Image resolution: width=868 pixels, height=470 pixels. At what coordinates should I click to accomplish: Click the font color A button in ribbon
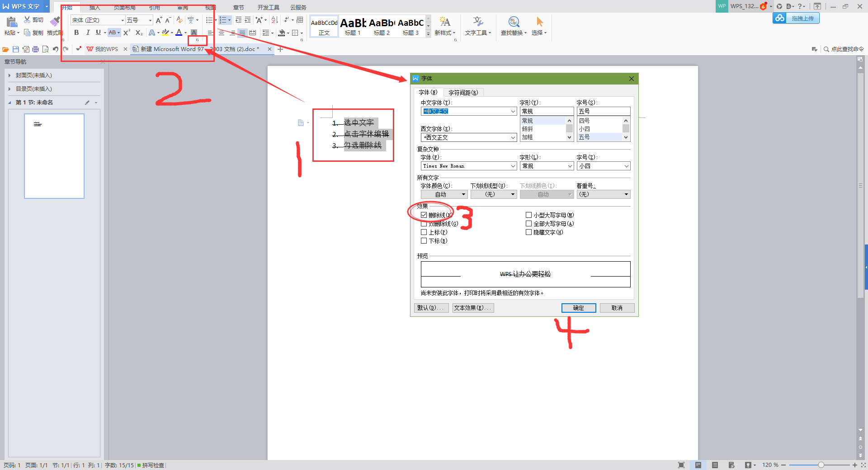tap(179, 33)
